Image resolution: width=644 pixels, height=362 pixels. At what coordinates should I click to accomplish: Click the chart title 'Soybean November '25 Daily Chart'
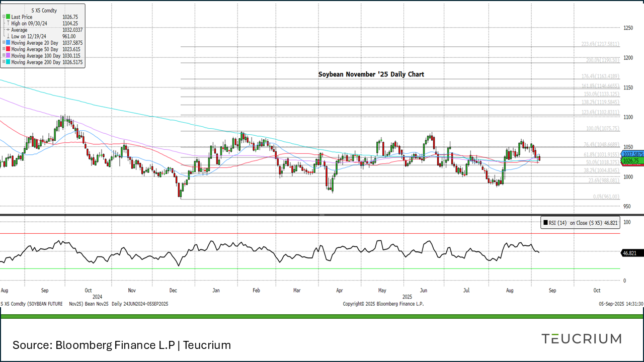371,74
